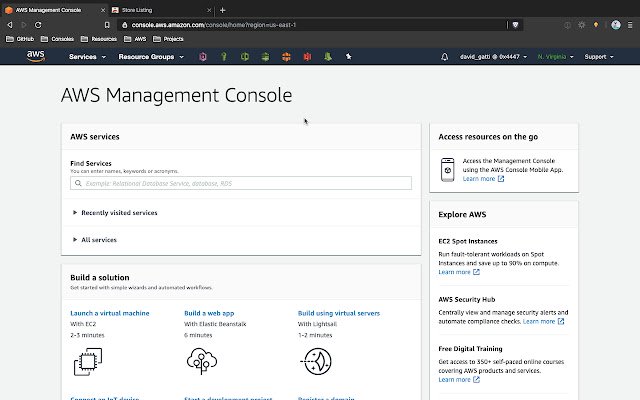Open the green bucket-shaped pinned service icon
This screenshot has height=400, width=640.
tap(328, 57)
